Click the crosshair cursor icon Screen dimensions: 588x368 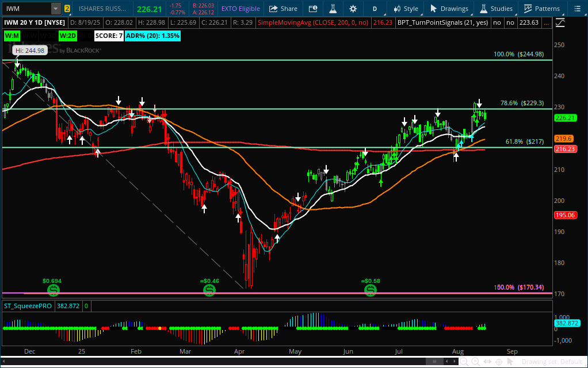(499, 362)
